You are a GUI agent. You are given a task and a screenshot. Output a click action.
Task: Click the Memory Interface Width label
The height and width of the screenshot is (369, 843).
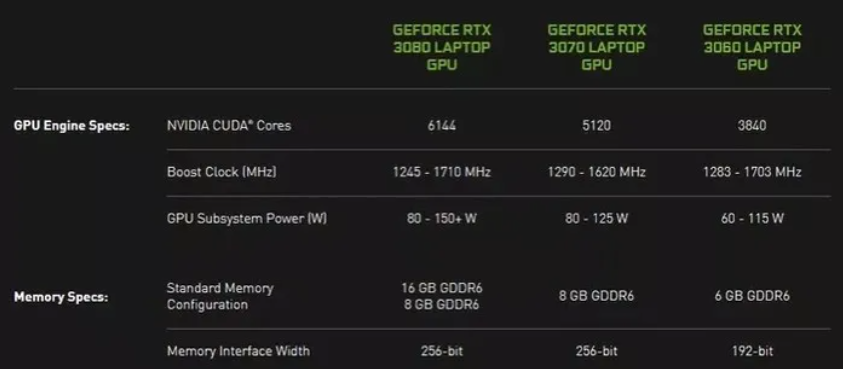(x=238, y=351)
